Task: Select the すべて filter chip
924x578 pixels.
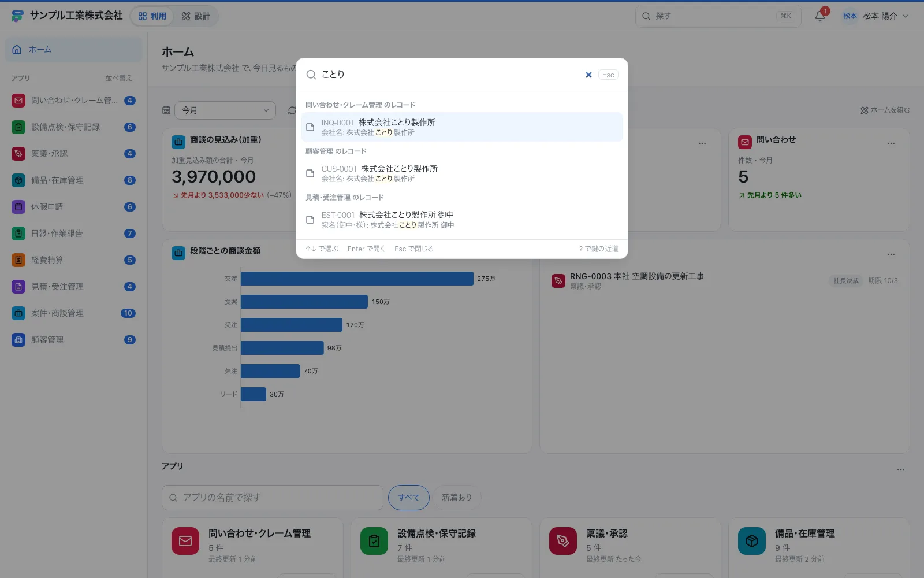Action: (x=409, y=498)
